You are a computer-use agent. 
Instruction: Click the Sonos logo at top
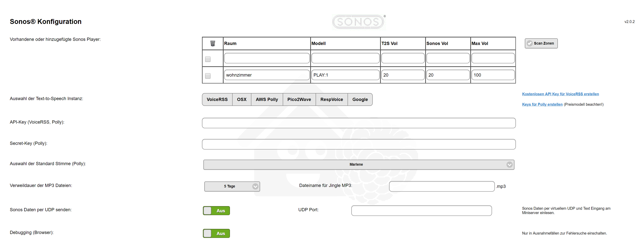pos(358,22)
